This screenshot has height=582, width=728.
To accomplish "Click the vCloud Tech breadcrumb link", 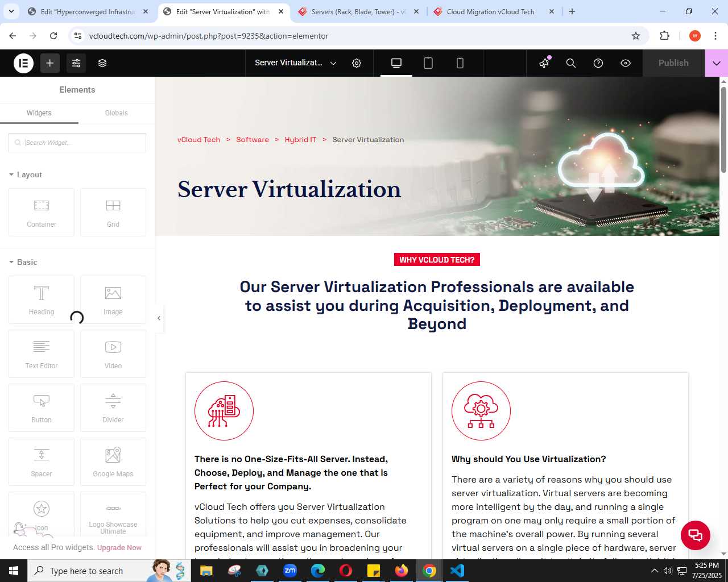I will click(198, 140).
